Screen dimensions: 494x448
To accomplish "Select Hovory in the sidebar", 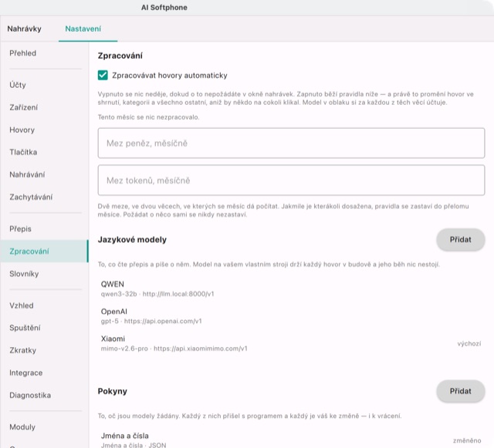I will (x=44, y=130).
